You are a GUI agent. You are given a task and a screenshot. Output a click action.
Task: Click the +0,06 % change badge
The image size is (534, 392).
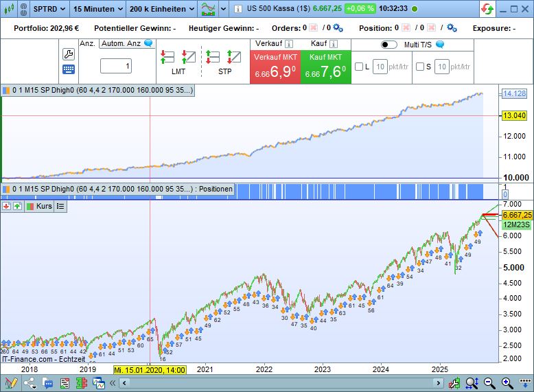click(x=360, y=9)
